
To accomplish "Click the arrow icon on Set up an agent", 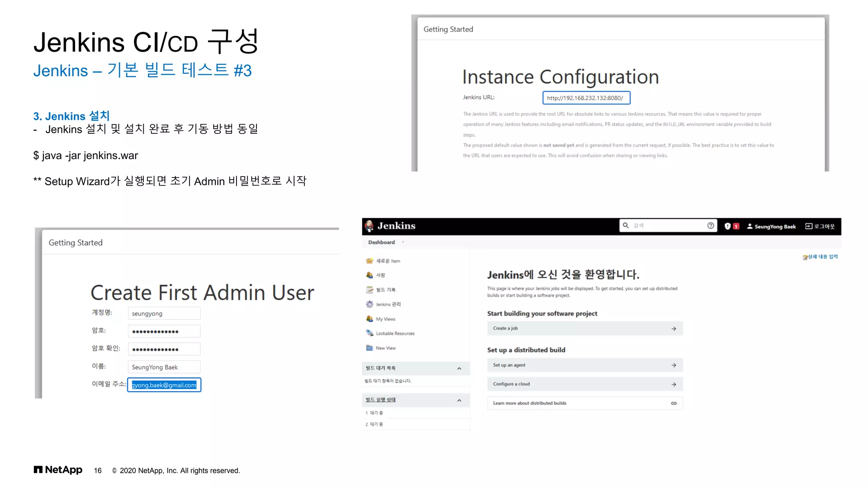I will click(674, 365).
